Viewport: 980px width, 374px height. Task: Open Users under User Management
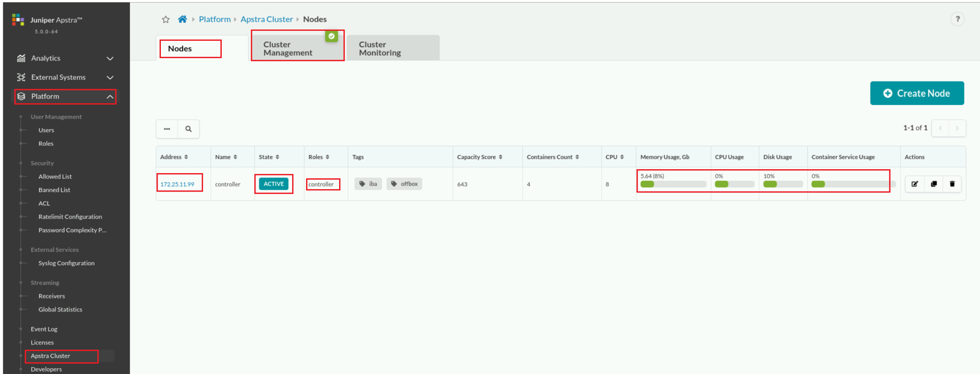pos(46,130)
